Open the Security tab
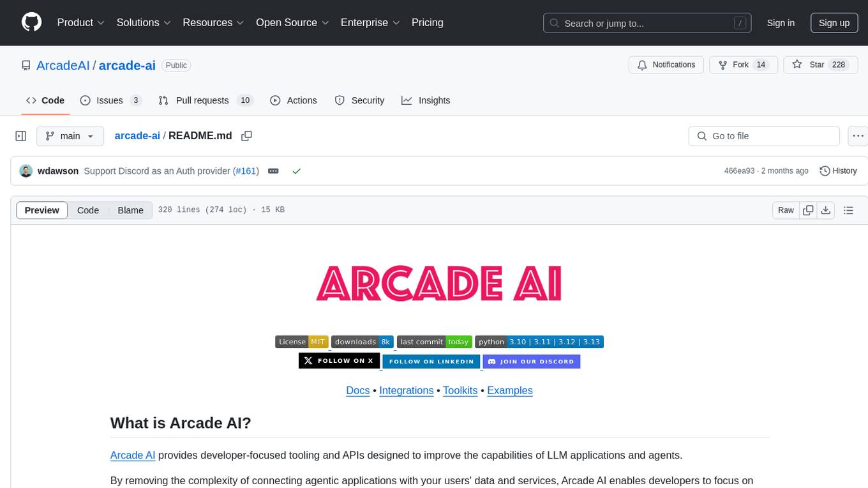Viewport: 868px width, 488px height. tap(360, 100)
